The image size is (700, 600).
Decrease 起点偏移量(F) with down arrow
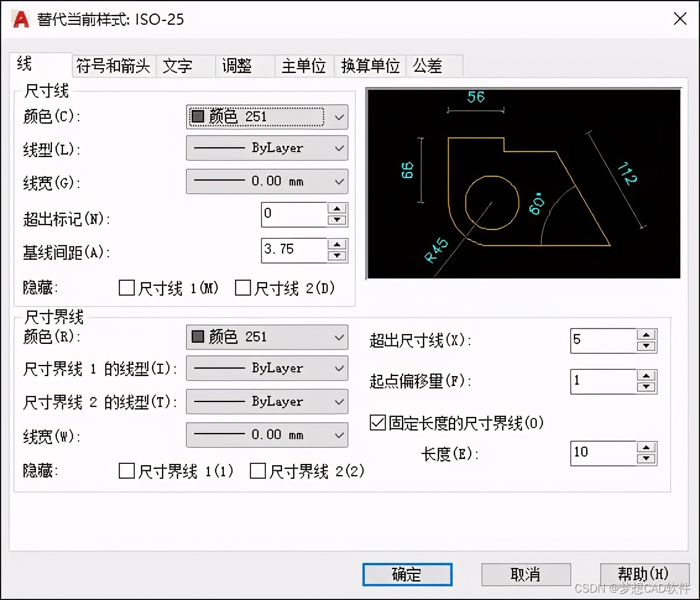click(646, 387)
